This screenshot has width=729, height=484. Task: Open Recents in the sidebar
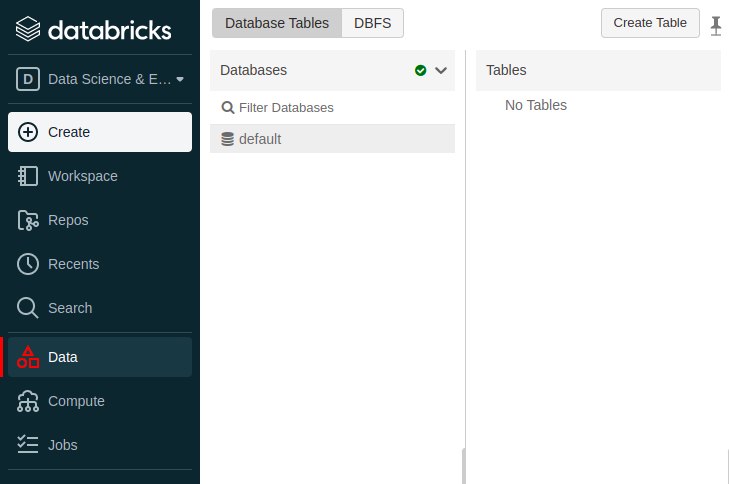click(x=100, y=264)
